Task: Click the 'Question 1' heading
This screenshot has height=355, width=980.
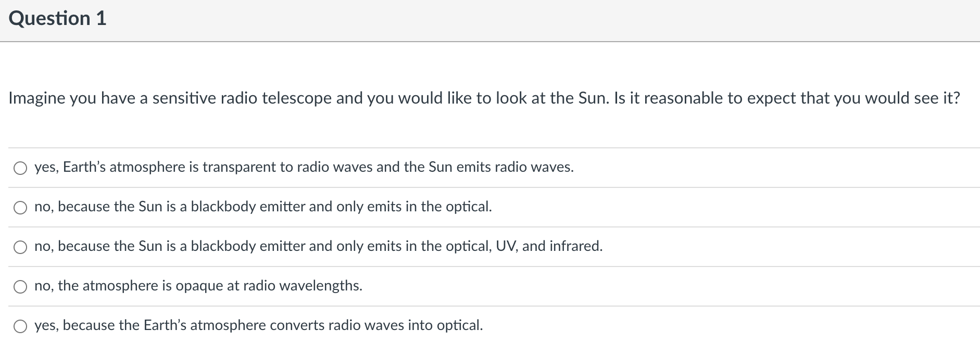Action: [x=57, y=19]
